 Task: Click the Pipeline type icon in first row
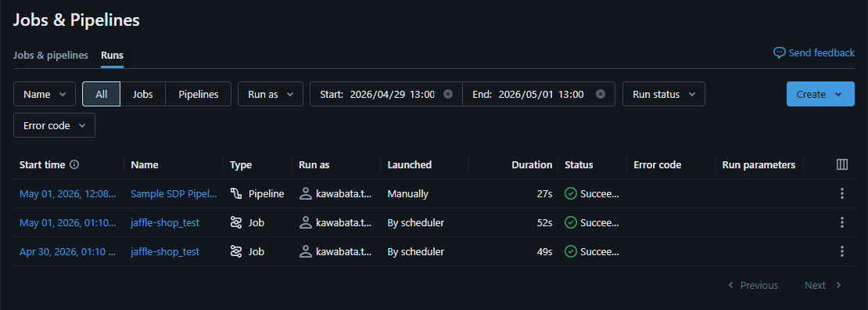tap(236, 193)
